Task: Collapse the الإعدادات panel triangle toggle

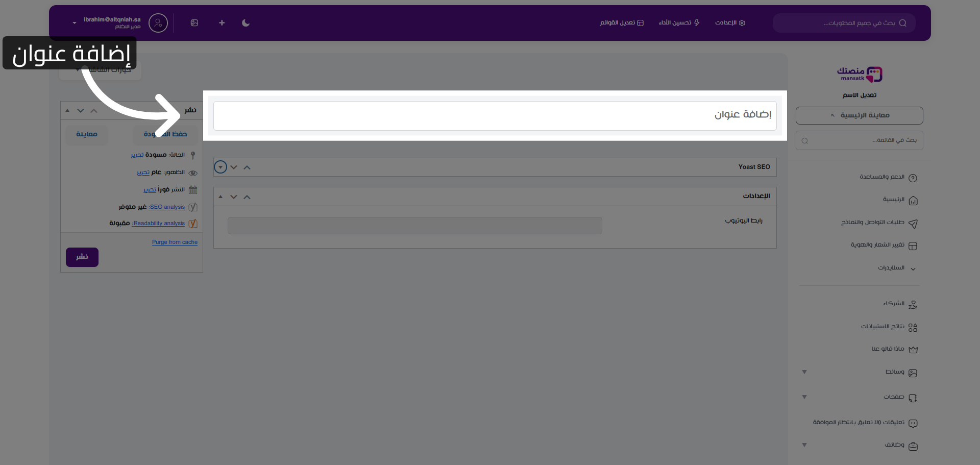Action: tap(220, 197)
